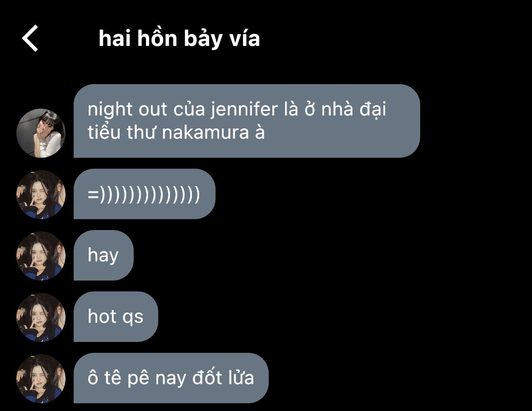This screenshot has height=411, width=532.
Task: Tap the avatar beside the 'hay' message
Action: click(41, 256)
